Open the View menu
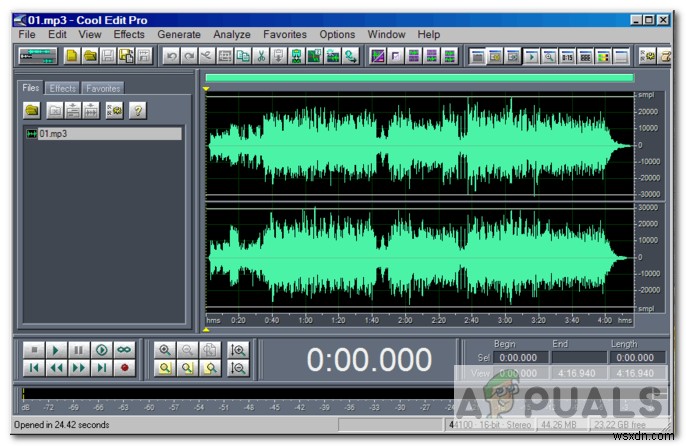This screenshot has height=446, width=686. [90, 34]
